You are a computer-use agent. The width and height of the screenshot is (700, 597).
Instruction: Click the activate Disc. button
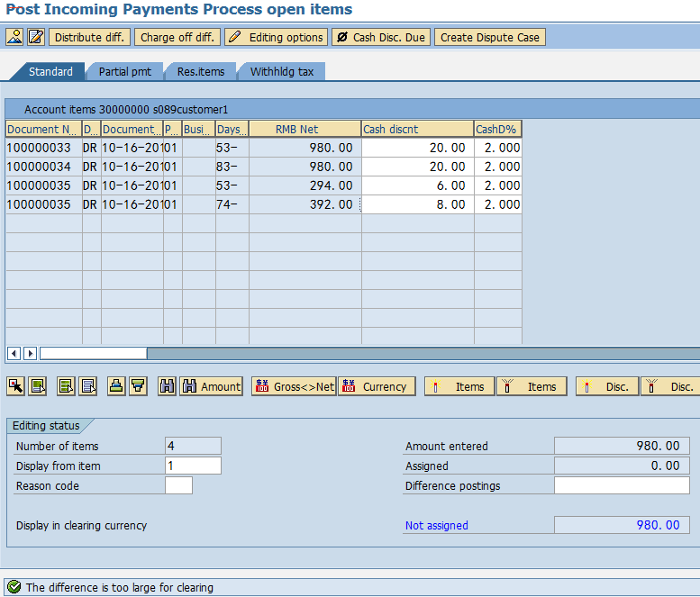point(607,386)
